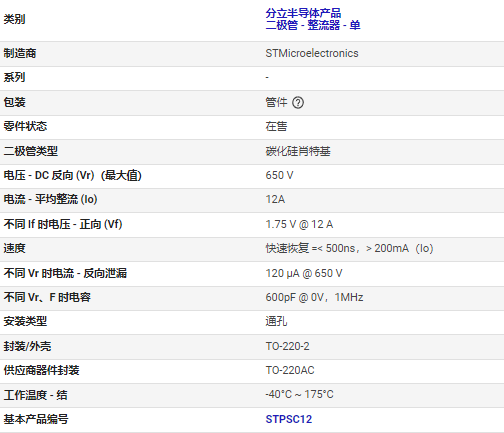Click the 通孔 mounting type value
Viewport: 504px width, 433px height.
pos(276,321)
